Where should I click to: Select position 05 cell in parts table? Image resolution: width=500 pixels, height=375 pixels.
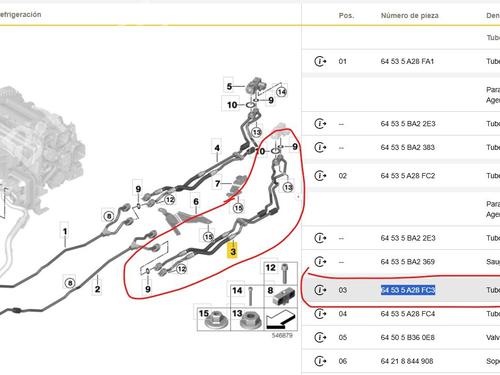343,337
